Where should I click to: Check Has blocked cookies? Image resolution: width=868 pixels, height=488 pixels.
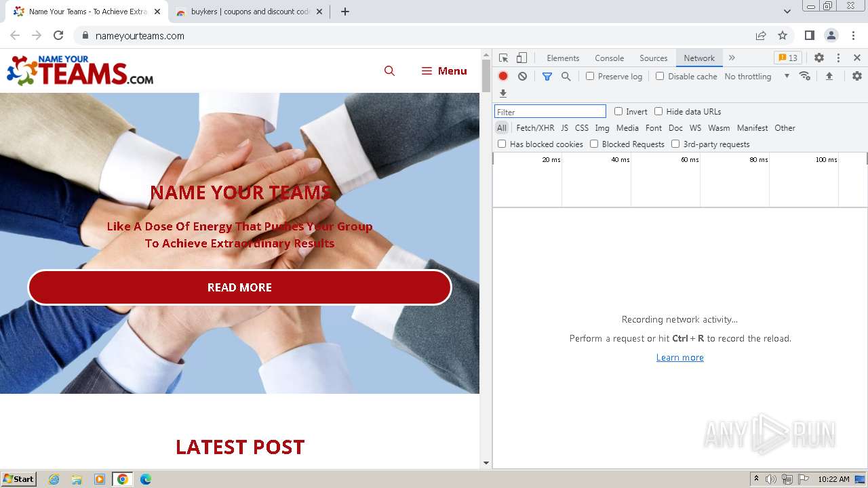pyautogui.click(x=502, y=144)
